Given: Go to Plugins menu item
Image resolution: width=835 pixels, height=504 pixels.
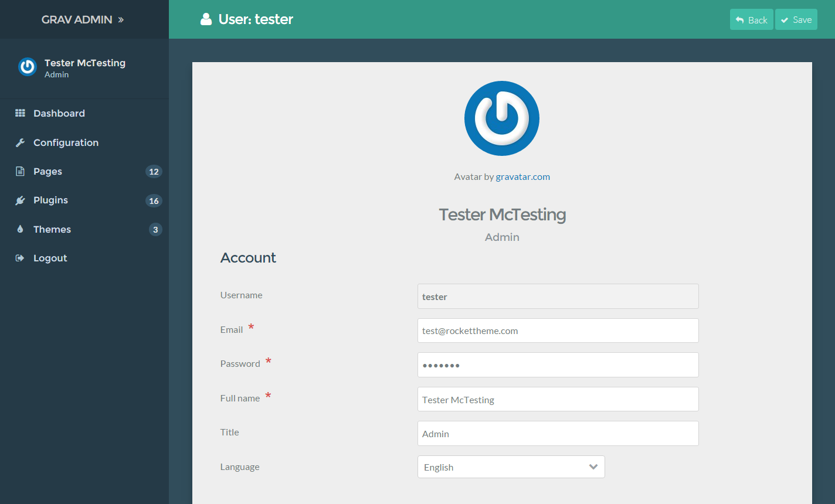Looking at the screenshot, I should tap(50, 200).
